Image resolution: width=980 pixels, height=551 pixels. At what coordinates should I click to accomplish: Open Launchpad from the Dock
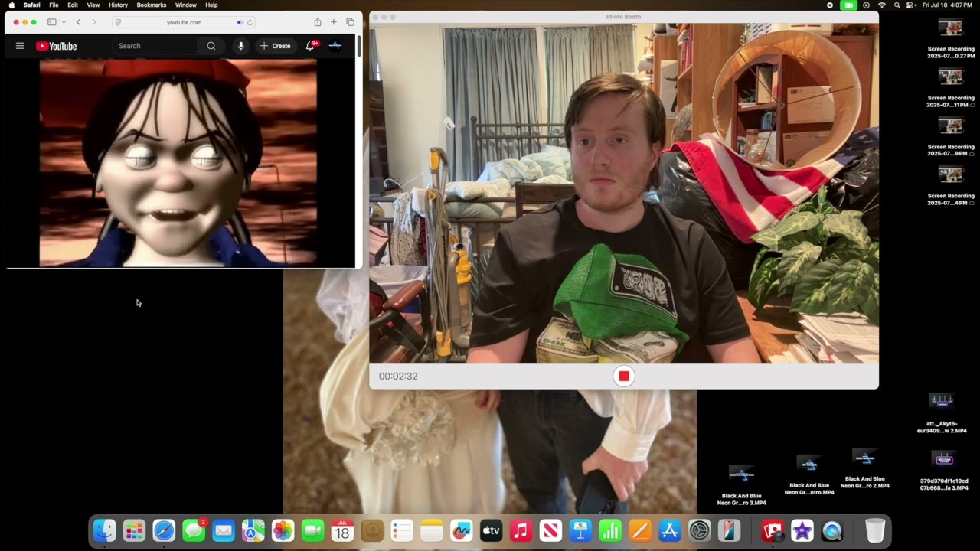pyautogui.click(x=134, y=530)
